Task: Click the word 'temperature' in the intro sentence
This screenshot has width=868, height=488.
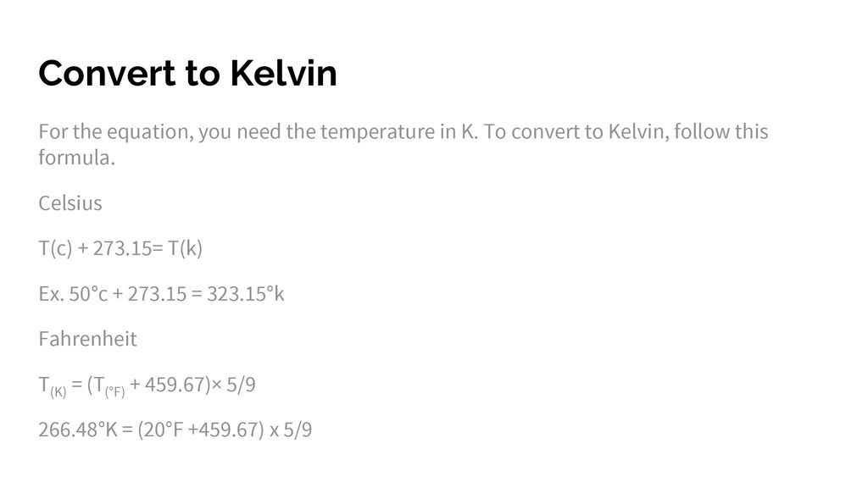Action: point(377,131)
